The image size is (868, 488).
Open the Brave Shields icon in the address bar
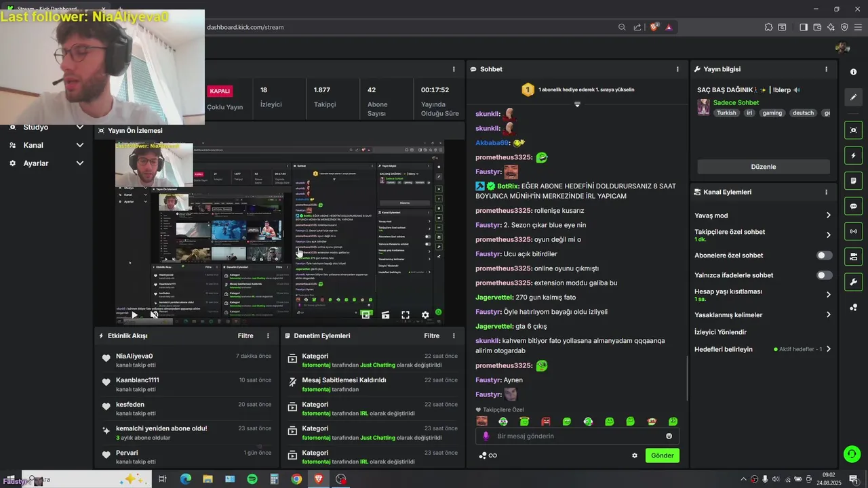(654, 27)
